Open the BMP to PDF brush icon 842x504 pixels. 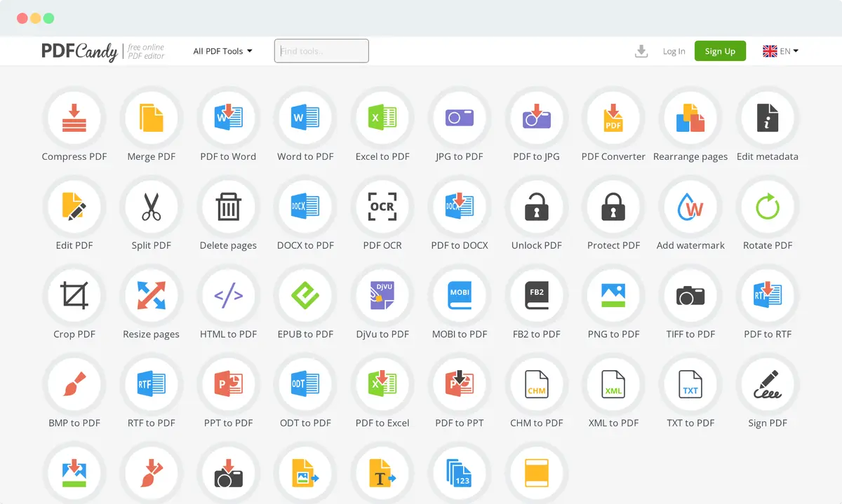[x=74, y=384]
